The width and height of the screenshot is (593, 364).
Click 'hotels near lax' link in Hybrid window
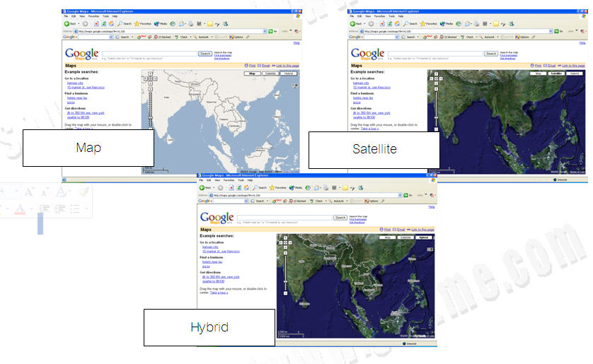pyautogui.click(x=212, y=262)
